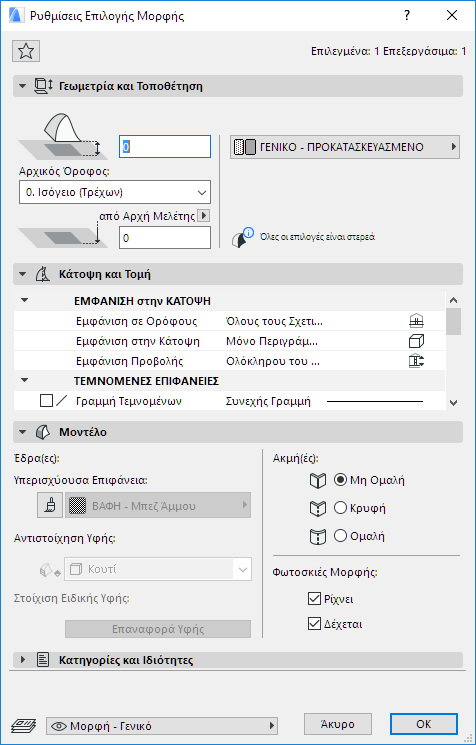Click the morph height input field
This screenshot has width=476, height=745.
(164, 147)
